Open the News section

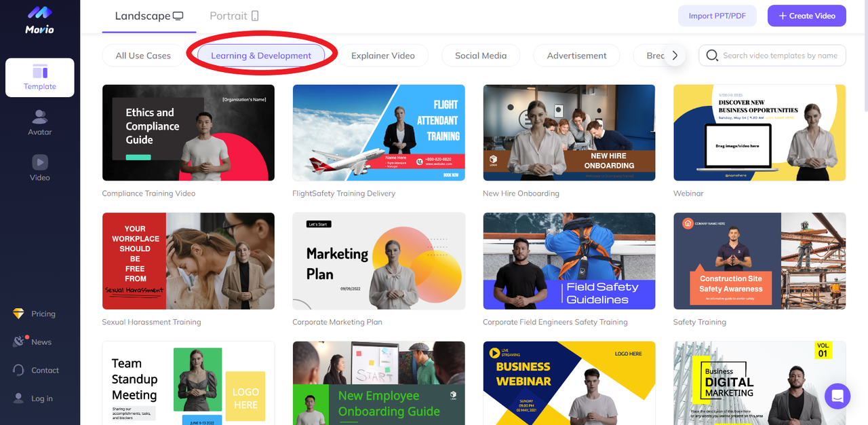33,341
